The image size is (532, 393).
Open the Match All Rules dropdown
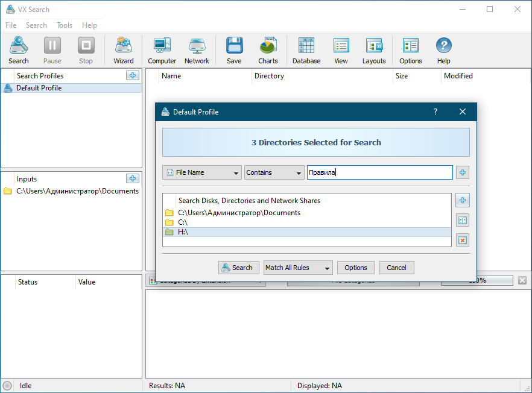point(298,268)
